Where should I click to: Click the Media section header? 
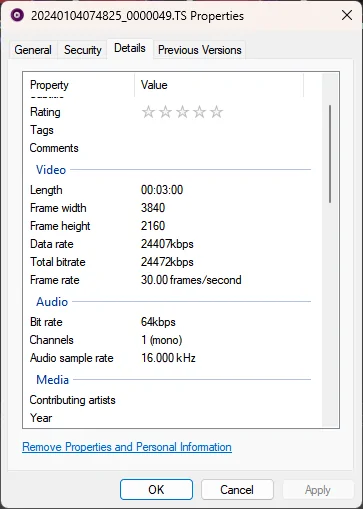[x=53, y=380]
